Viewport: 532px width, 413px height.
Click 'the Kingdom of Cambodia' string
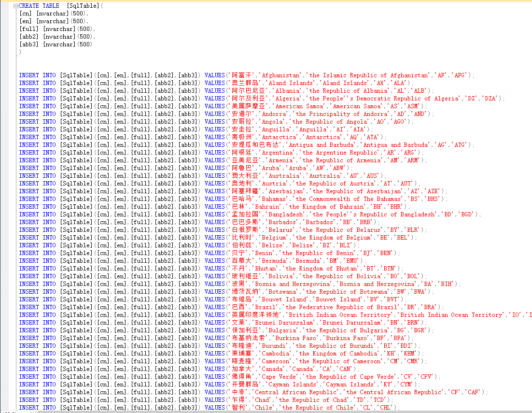pos(340,354)
